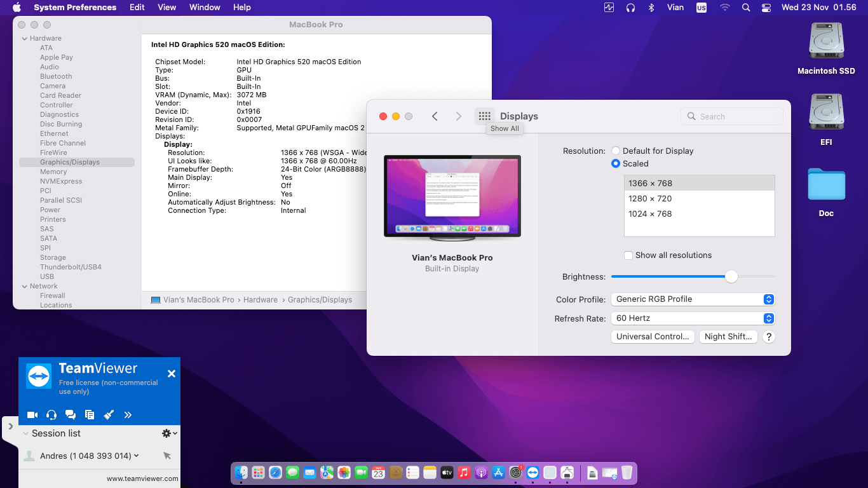Open the Edit menu in menu bar
The width and height of the screenshot is (868, 488).
pos(137,8)
